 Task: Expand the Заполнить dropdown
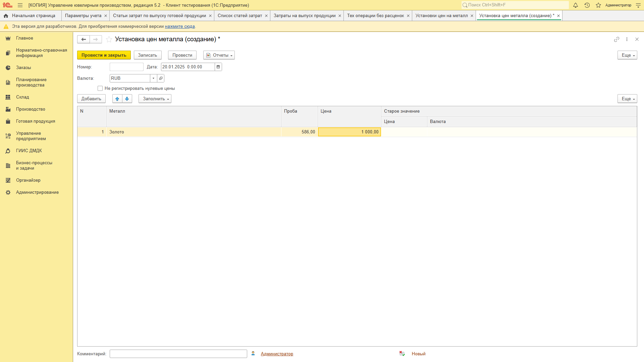(155, 99)
